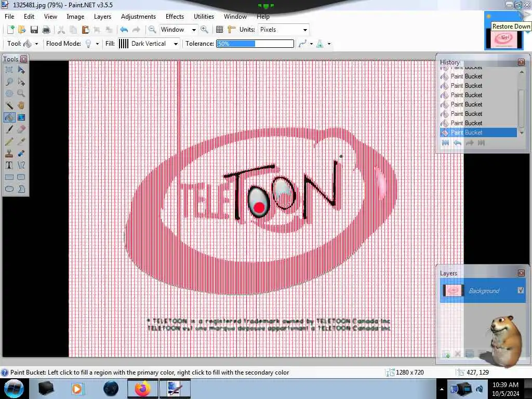This screenshot has width=532, height=399.
Task: Open the Adjustments menu
Action: pos(138,16)
